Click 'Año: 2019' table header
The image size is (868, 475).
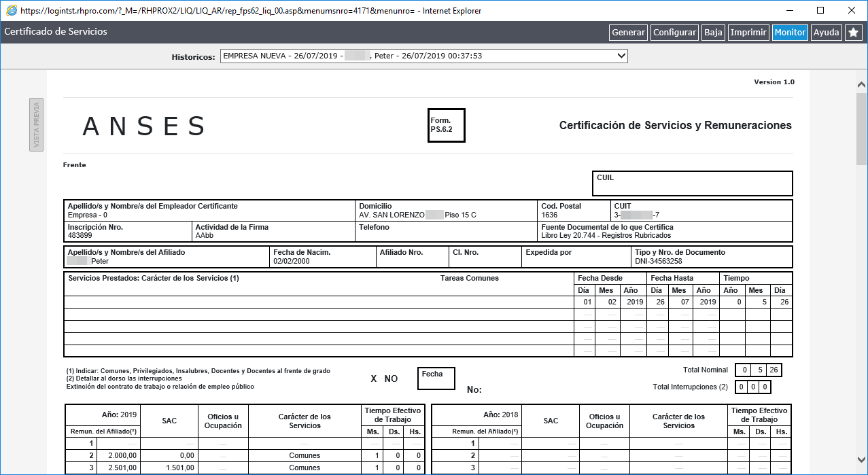tap(120, 414)
